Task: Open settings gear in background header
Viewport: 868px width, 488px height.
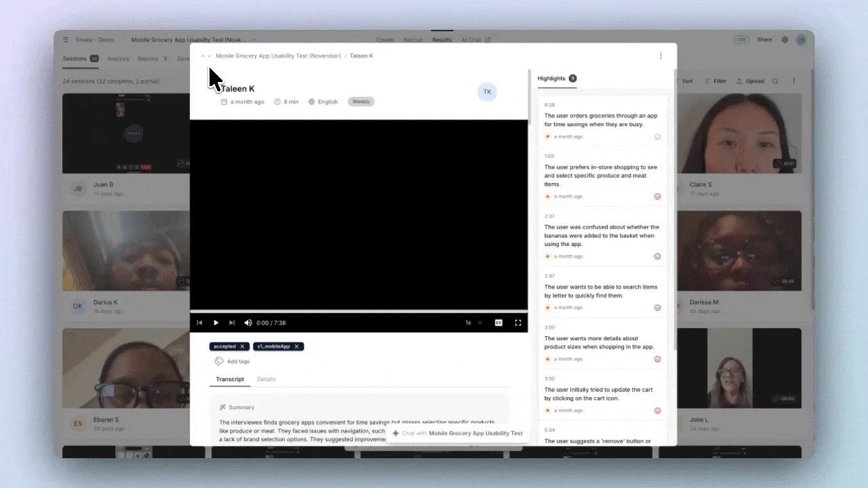Action: click(785, 40)
